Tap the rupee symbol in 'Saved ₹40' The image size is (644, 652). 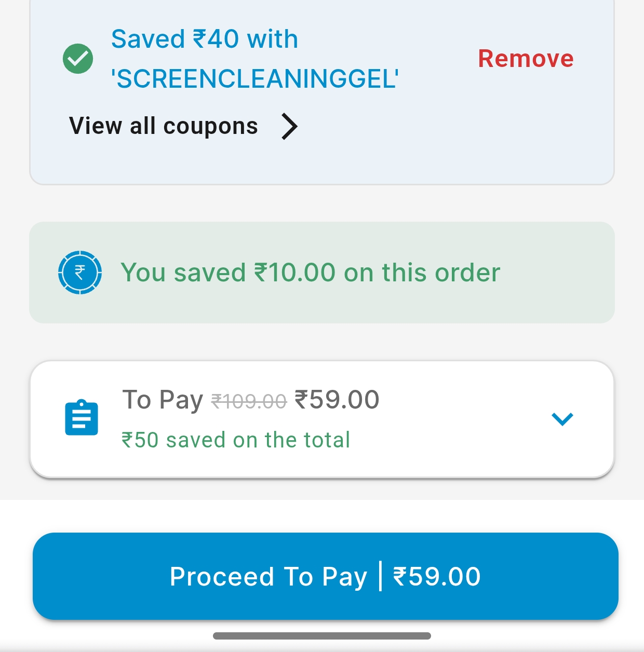pyautogui.click(x=199, y=39)
